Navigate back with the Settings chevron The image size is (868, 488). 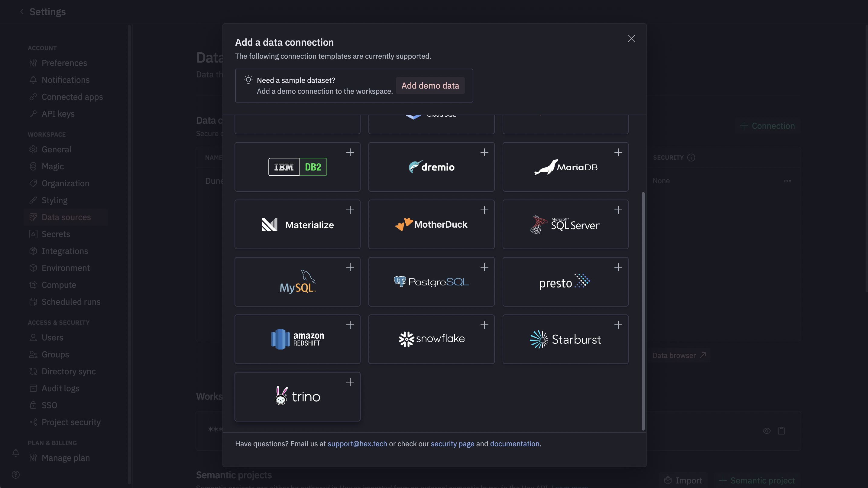[x=22, y=11]
